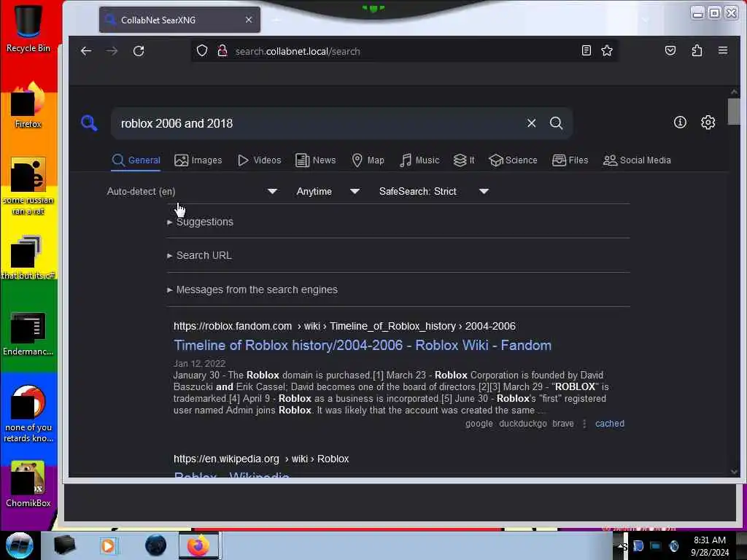The height and width of the screenshot is (560, 747).
Task: Switch to the Videos category tab
Action: point(259,160)
